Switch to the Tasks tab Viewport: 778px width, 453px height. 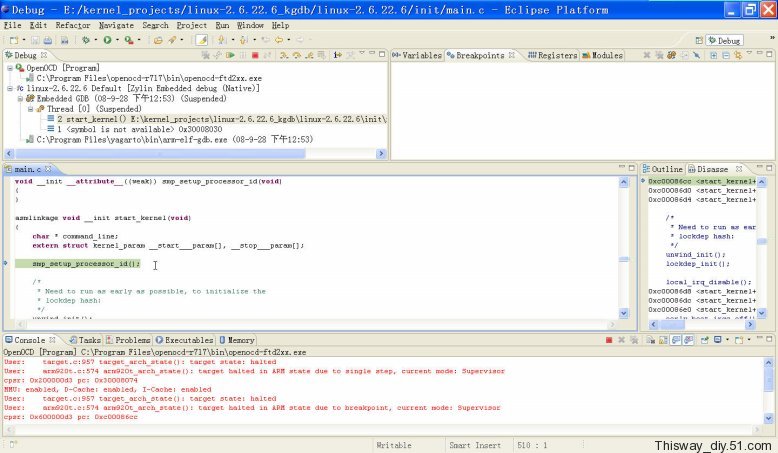pyautogui.click(x=85, y=340)
